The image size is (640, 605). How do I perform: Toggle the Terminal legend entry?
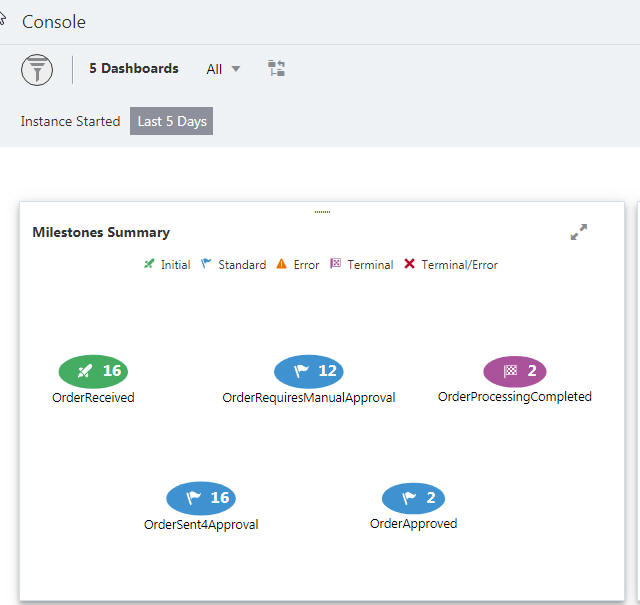tap(361, 265)
